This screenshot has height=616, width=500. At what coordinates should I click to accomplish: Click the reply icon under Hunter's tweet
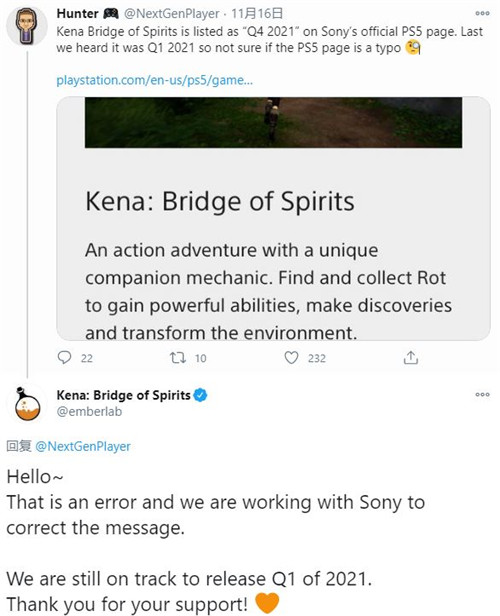tap(64, 358)
